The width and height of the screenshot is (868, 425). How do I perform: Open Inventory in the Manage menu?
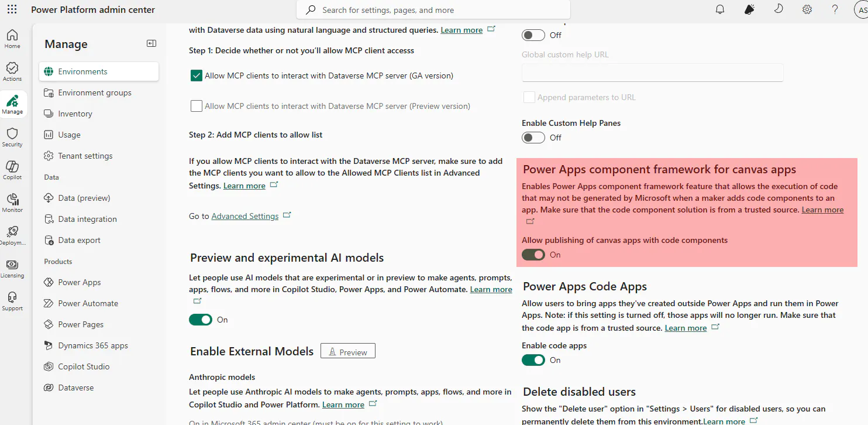click(x=99, y=114)
